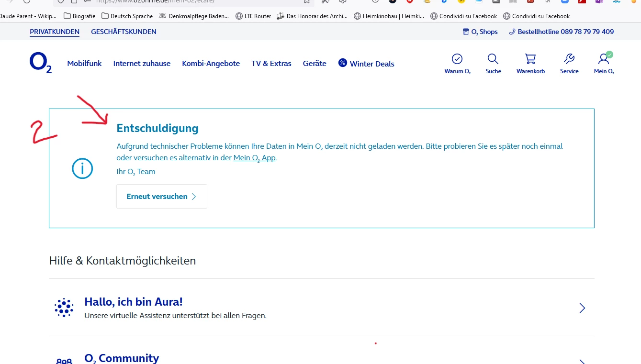The height and width of the screenshot is (364, 641).
Task: Go to the O2 home logo
Action: pyautogui.click(x=41, y=63)
